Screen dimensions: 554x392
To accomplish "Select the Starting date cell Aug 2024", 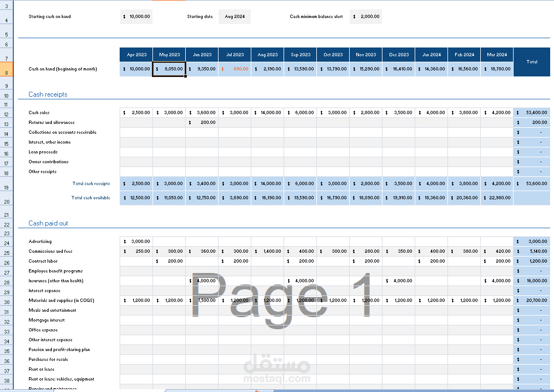I will click(x=234, y=16).
